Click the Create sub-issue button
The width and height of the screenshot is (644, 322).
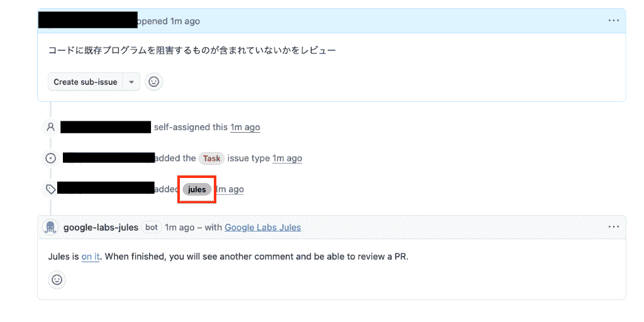click(86, 82)
